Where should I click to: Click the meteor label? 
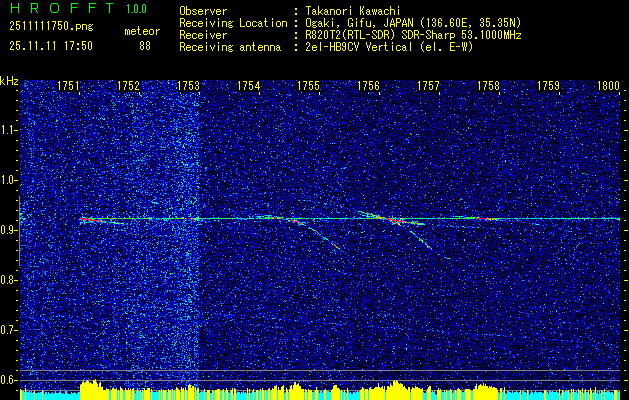coord(142,31)
